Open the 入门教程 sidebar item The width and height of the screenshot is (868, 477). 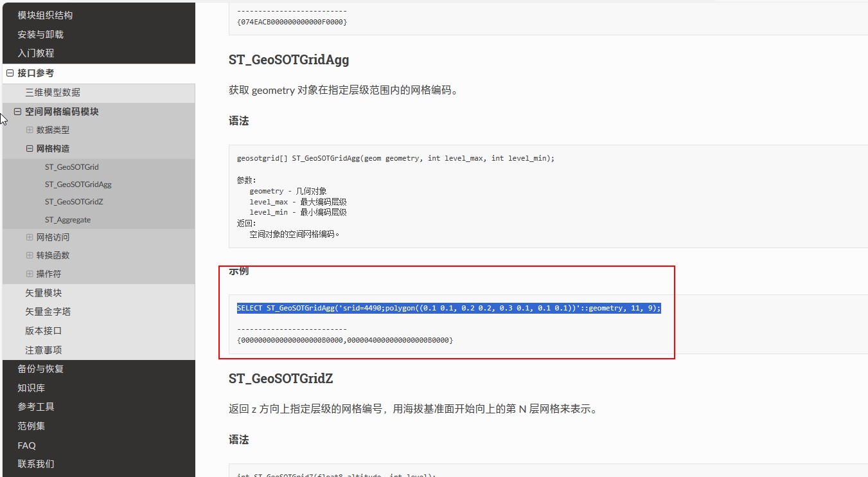(36, 53)
